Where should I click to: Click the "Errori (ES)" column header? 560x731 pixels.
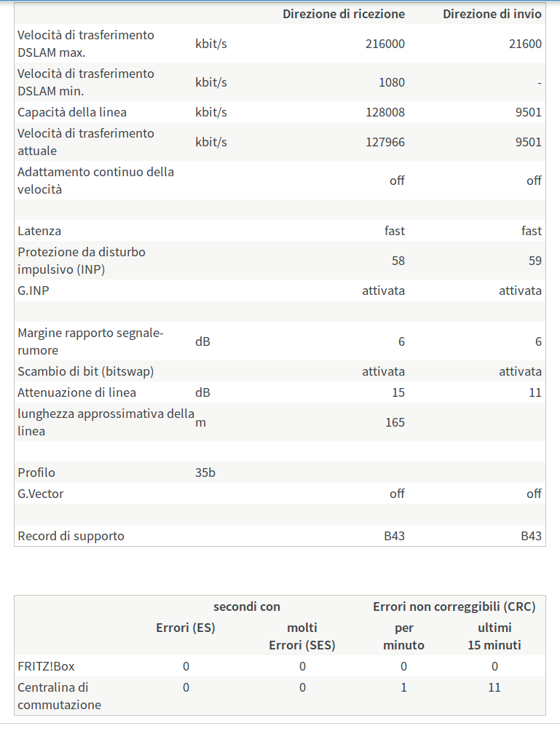(186, 628)
